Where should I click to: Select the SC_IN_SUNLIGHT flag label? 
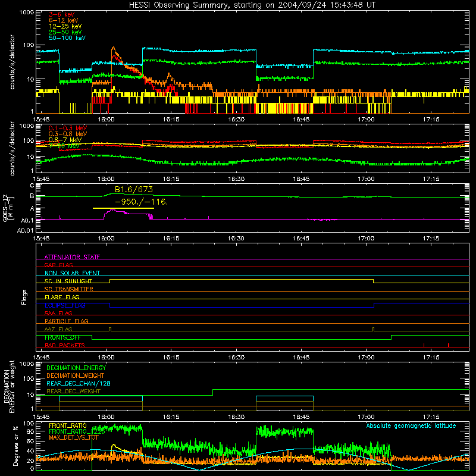(x=68, y=281)
